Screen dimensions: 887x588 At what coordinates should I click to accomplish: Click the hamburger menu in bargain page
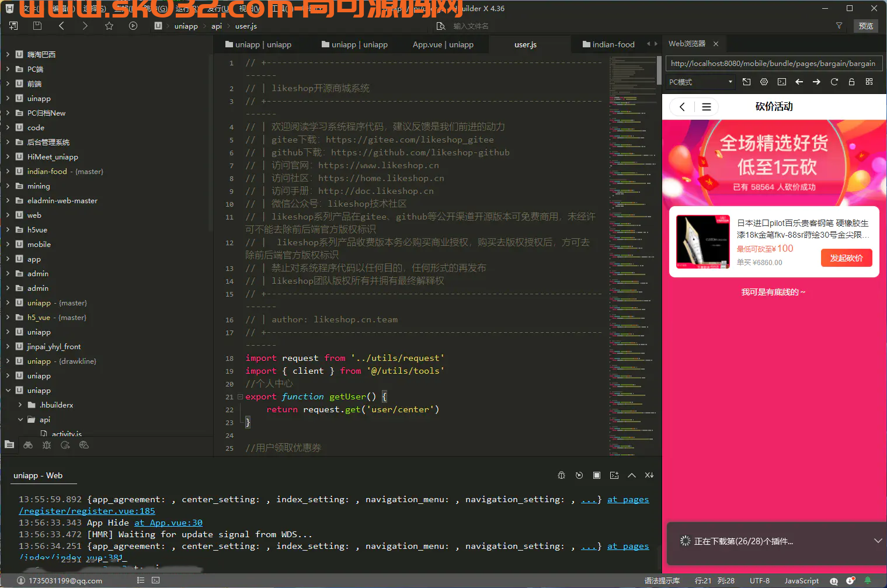click(706, 107)
